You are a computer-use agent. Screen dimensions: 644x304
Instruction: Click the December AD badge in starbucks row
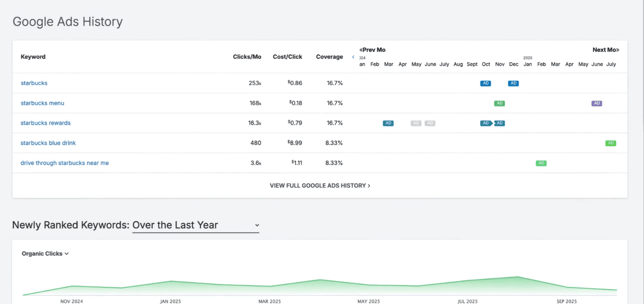(513, 83)
